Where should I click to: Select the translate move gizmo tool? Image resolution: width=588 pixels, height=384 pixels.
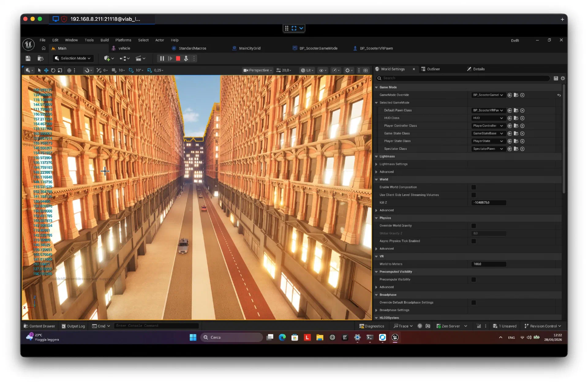46,70
